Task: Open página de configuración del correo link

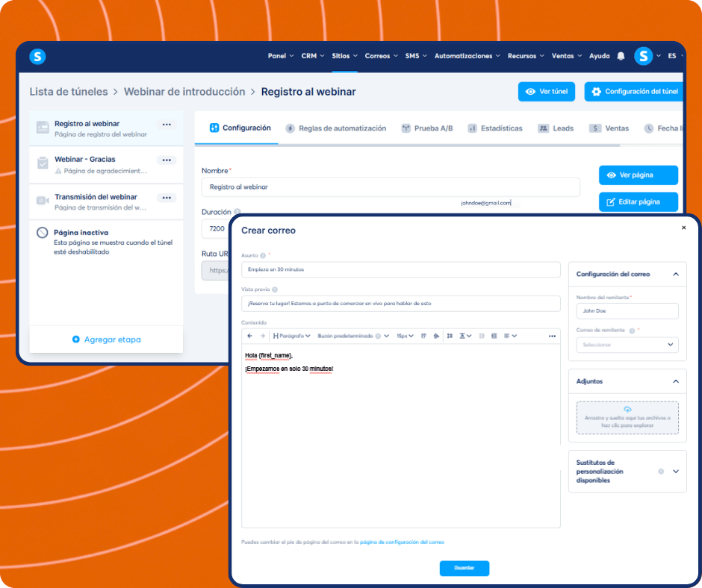Action: [402, 542]
